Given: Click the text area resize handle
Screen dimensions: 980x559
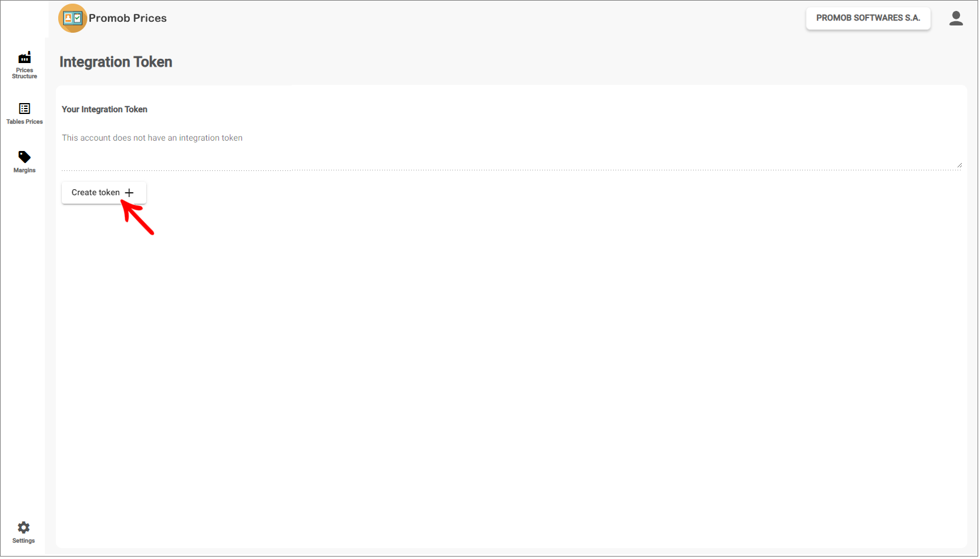Looking at the screenshot, I should (x=959, y=165).
